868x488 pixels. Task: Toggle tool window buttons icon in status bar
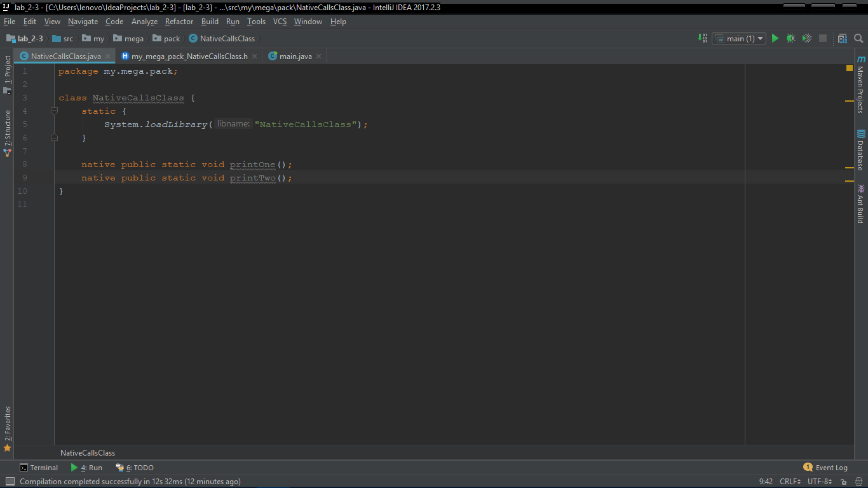pos(10,482)
